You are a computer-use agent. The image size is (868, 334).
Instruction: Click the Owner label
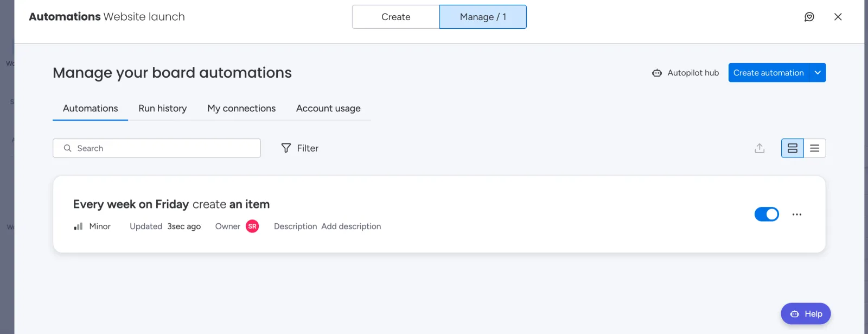tap(228, 226)
